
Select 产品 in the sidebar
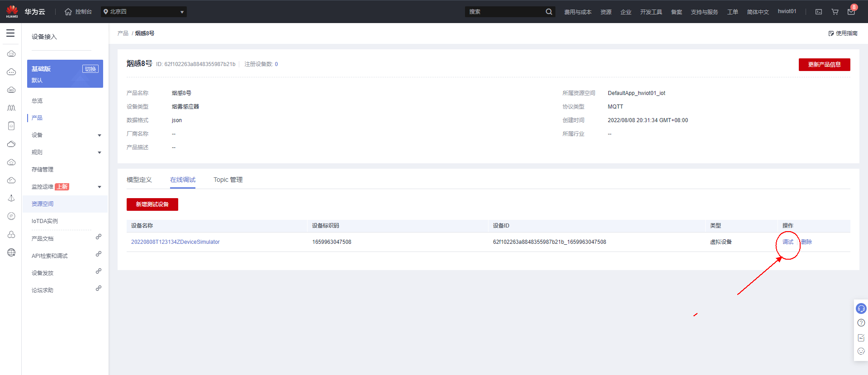tap(37, 118)
